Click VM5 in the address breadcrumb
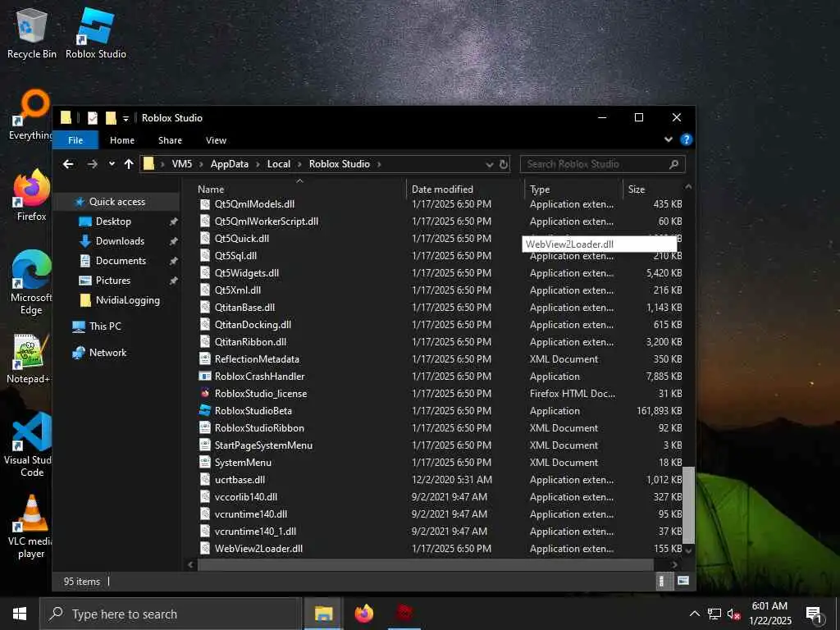 (181, 164)
